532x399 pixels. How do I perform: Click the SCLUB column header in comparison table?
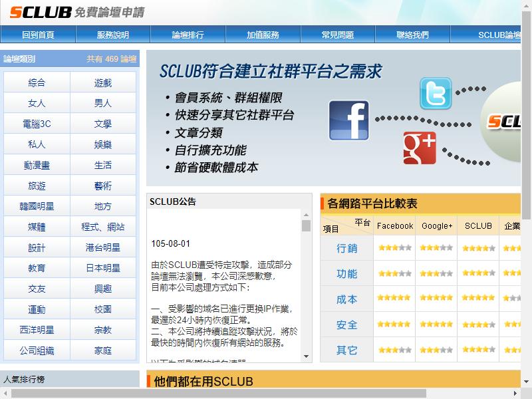click(478, 226)
